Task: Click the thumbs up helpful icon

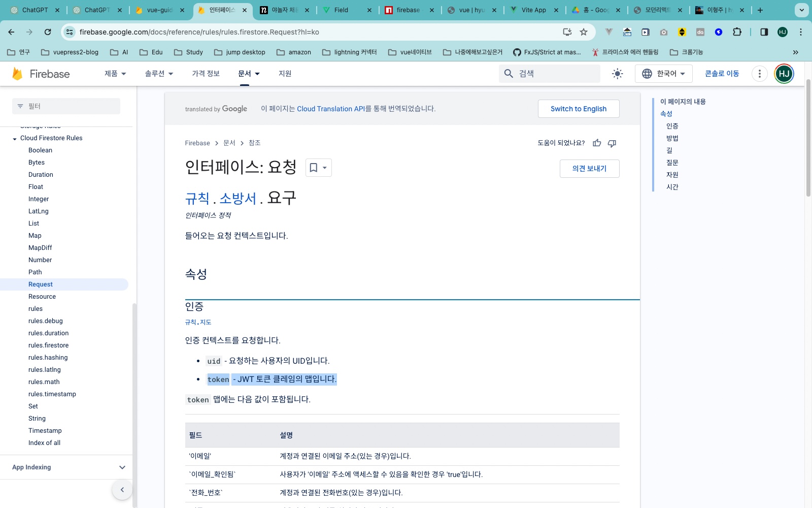Action: [x=597, y=143]
